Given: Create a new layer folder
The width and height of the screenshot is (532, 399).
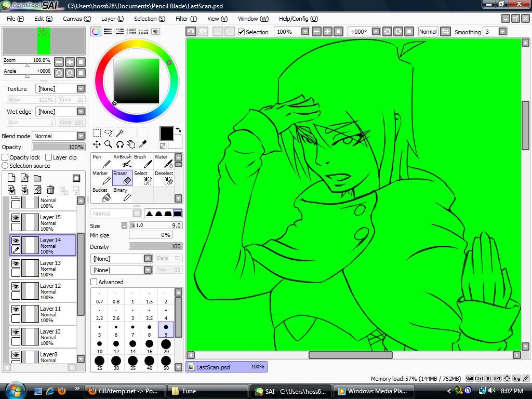Looking at the screenshot, I should tap(37, 178).
